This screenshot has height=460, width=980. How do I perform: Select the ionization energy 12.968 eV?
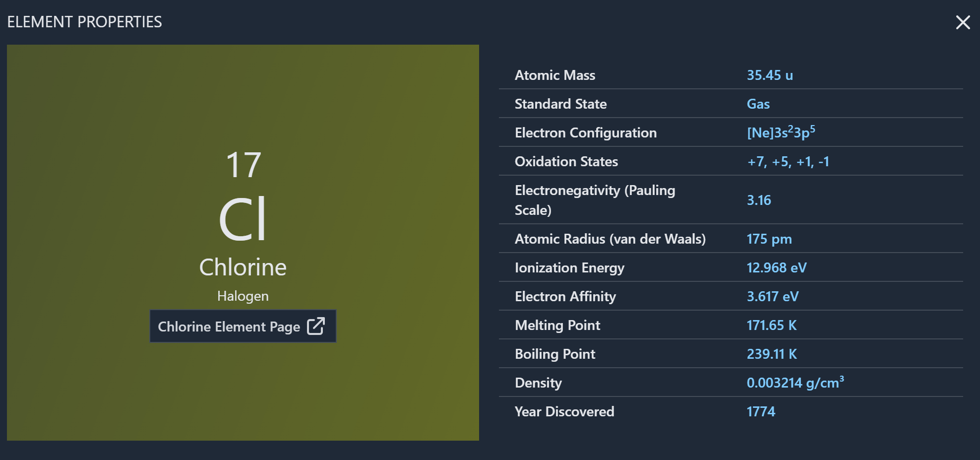[x=777, y=267]
